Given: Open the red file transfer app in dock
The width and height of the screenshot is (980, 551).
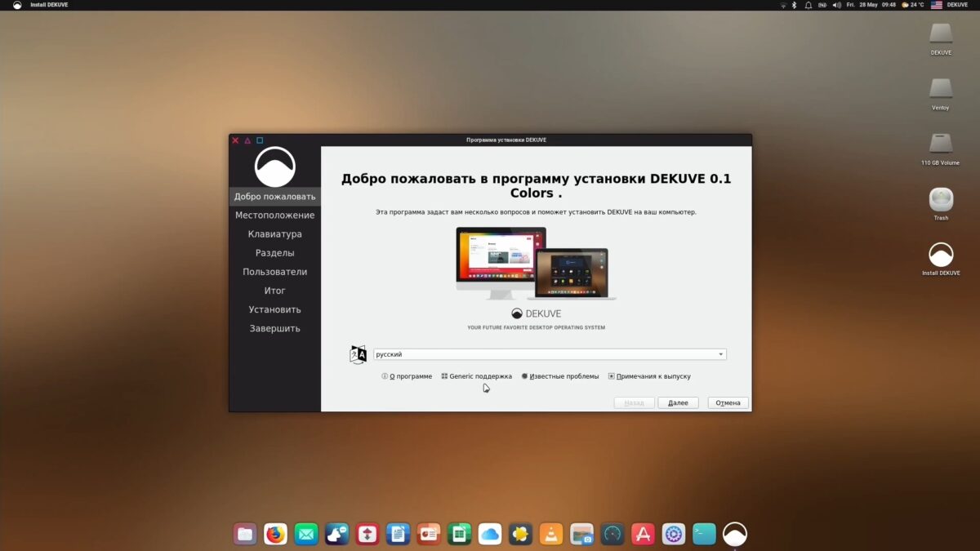Looking at the screenshot, I should (x=367, y=534).
